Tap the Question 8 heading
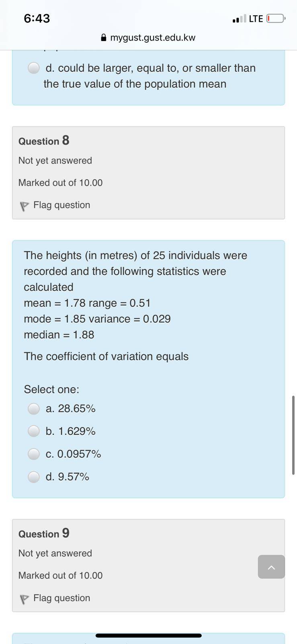Screen dimensions: 297x644 (44, 140)
